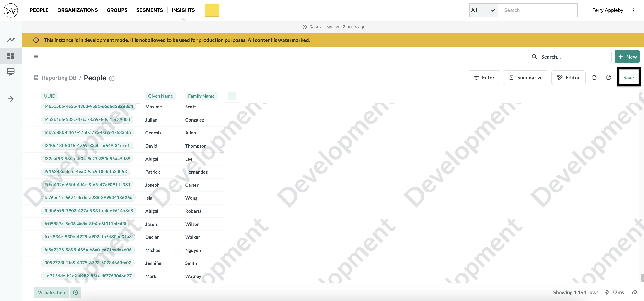Click the yellow plus add button
644x301 pixels.
pos(212,10)
